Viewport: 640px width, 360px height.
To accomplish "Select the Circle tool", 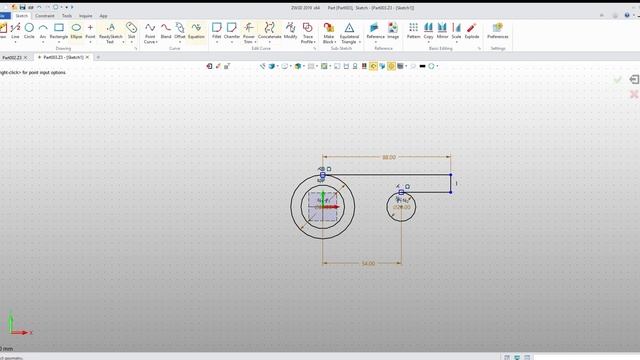I will click(x=29, y=31).
